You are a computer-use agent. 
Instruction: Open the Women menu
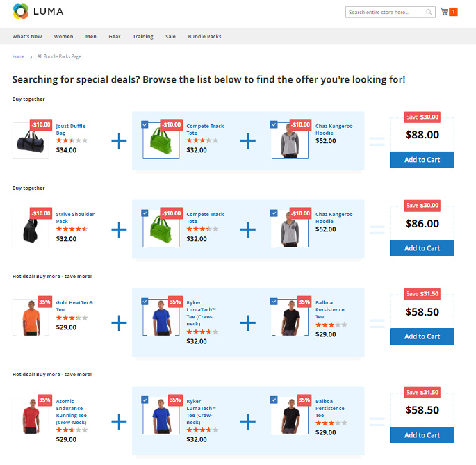[x=63, y=36]
